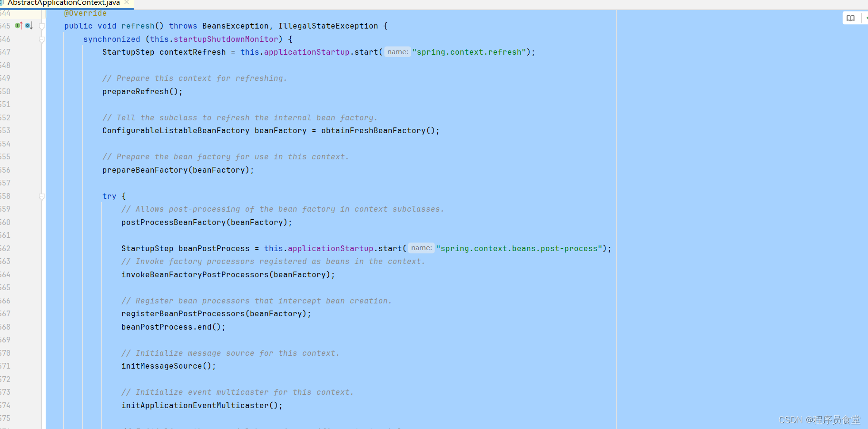The height and width of the screenshot is (429, 868).
Task: Click the 'name:' inlay hint on line 647
Action: pyautogui.click(x=397, y=52)
